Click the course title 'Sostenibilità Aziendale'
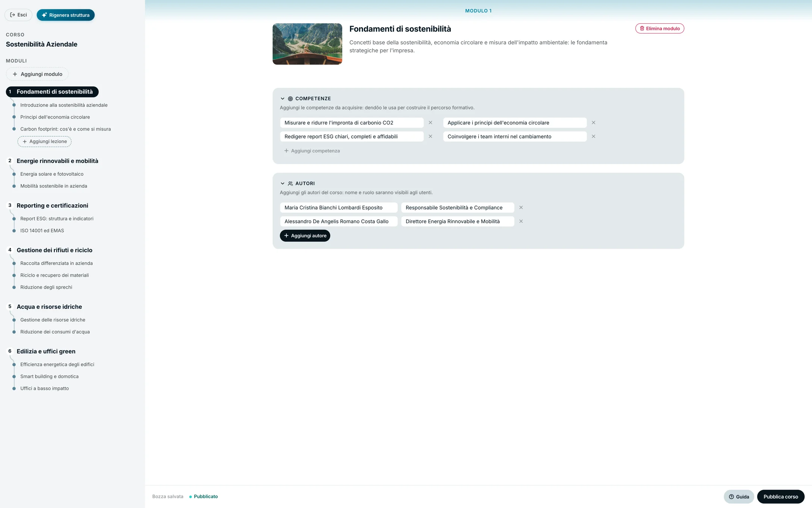812x508 pixels. point(41,44)
